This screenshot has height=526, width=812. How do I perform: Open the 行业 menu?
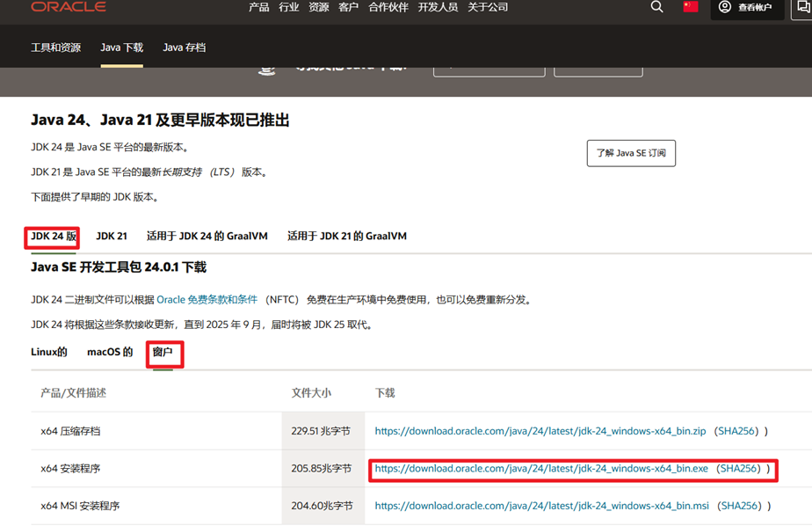288,7
